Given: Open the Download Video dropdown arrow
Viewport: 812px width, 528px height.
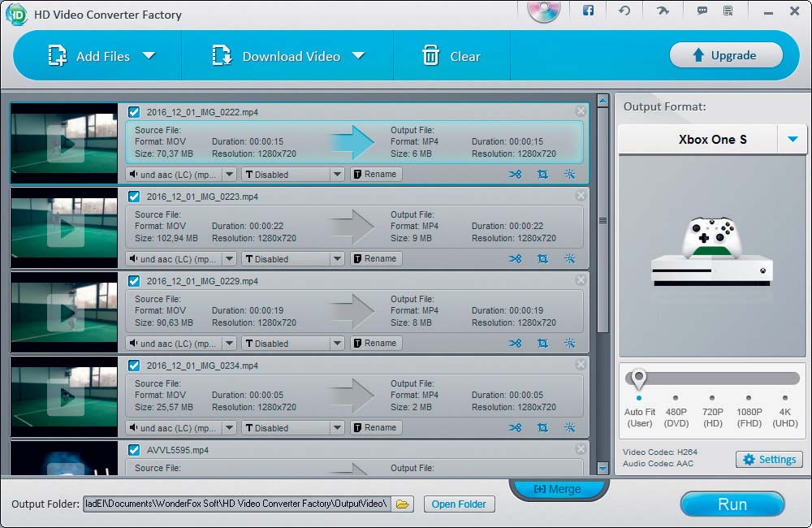Looking at the screenshot, I should coord(358,55).
